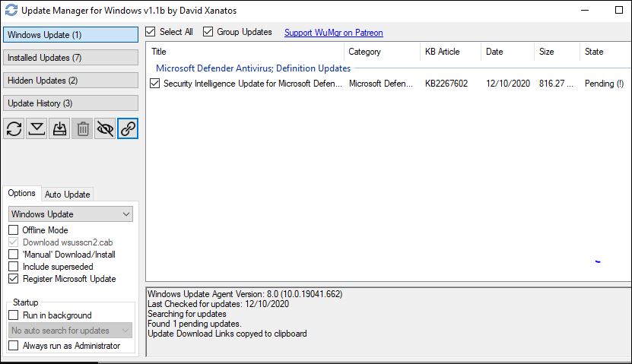Click the hide update crossed-eye icon
This screenshot has width=632, height=364.
(x=106, y=128)
